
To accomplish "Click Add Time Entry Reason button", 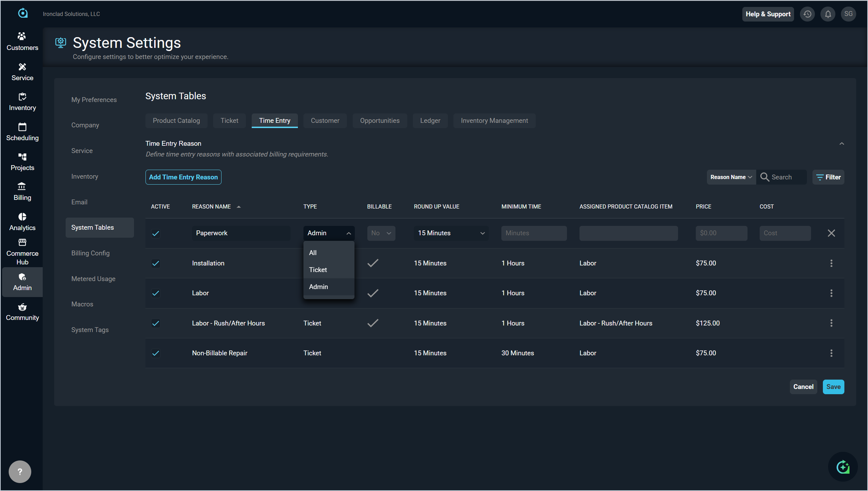I will [183, 177].
